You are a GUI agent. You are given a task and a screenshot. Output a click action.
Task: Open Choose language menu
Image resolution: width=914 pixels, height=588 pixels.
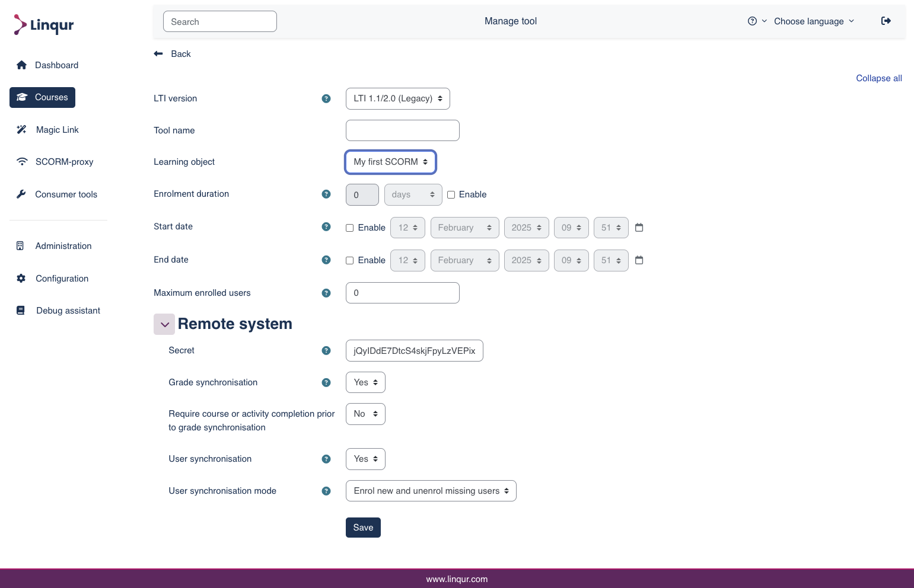814,21
